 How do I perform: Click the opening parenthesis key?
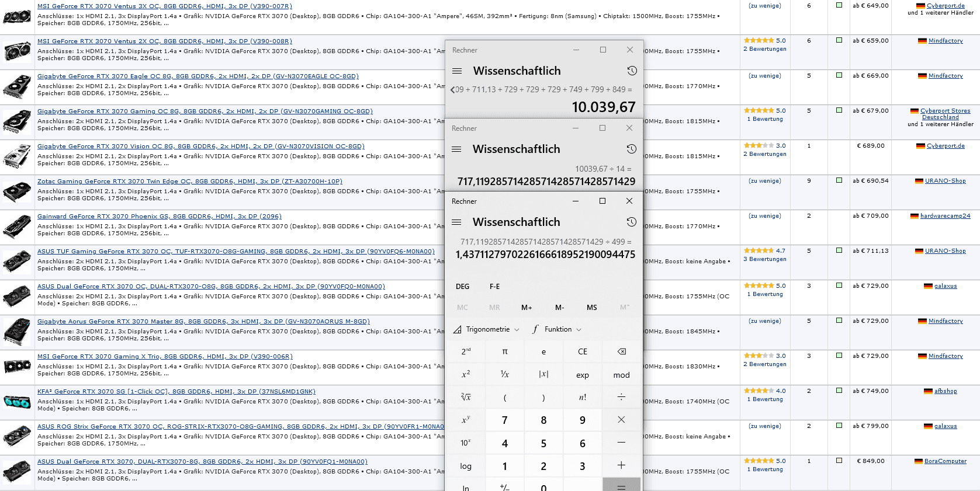505,397
